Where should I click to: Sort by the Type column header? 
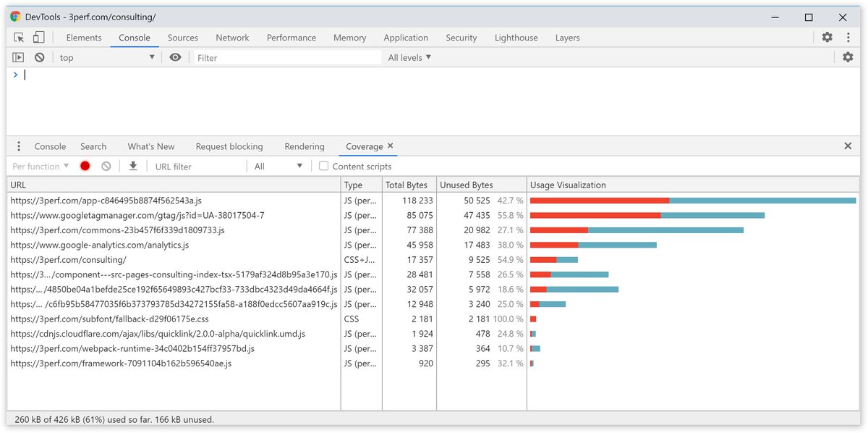point(362,185)
